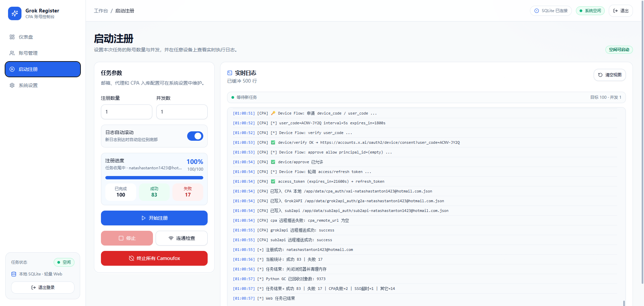The width and height of the screenshot is (644, 306).
Task: Click green checkmark on device/verify OK line
Action: pyautogui.click(x=273, y=142)
